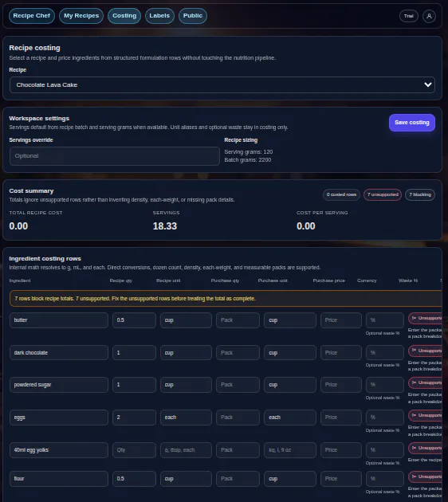Screen dimensions: 448x502
Task: Click the dark chocolate ingredient field
Action: coord(59,352)
